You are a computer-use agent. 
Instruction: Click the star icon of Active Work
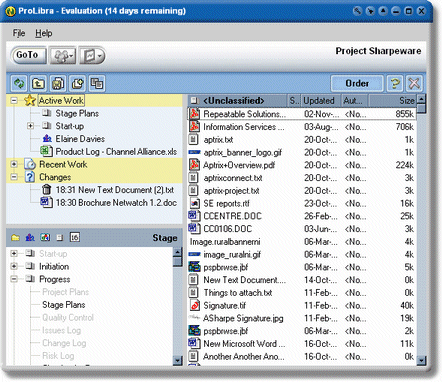click(30, 100)
